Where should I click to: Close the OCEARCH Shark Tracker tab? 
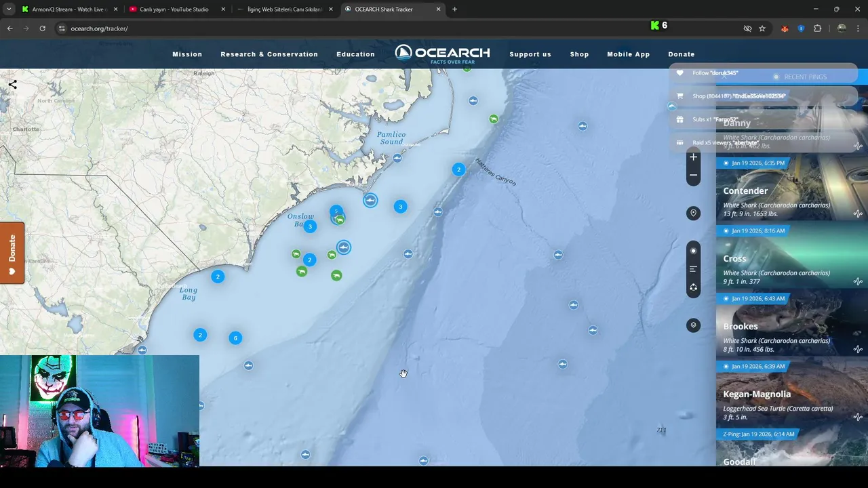[x=438, y=9]
